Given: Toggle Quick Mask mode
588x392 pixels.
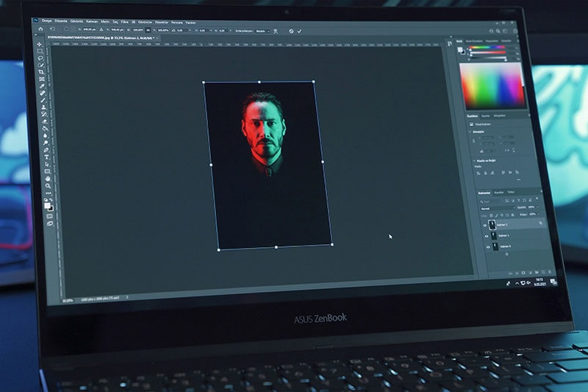Looking at the screenshot, I should tap(49, 216).
